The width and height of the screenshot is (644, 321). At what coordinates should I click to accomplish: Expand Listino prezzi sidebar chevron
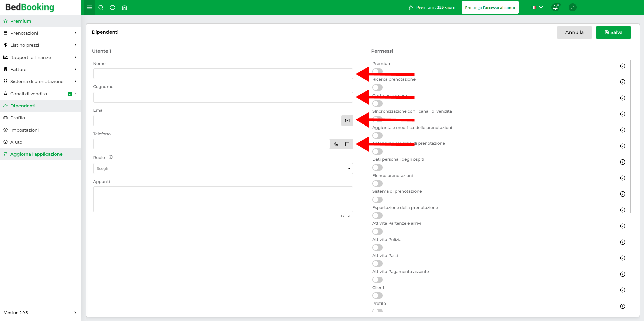[75, 45]
